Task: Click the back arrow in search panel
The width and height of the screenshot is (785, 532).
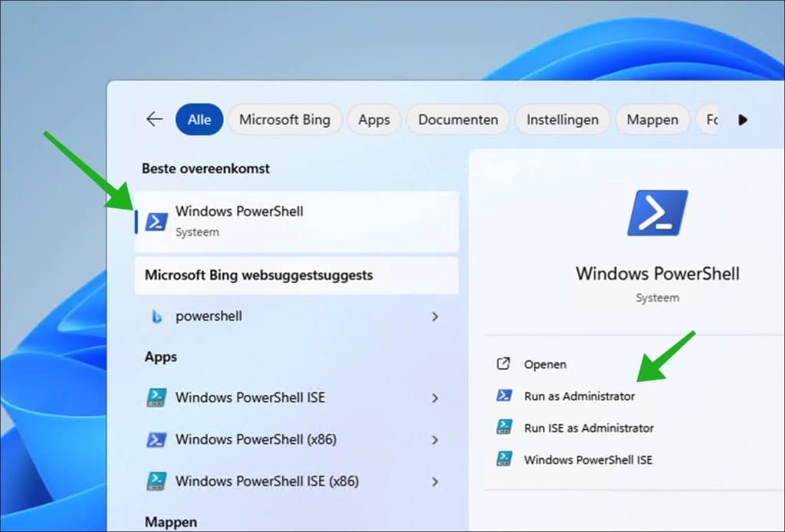Action: point(155,120)
